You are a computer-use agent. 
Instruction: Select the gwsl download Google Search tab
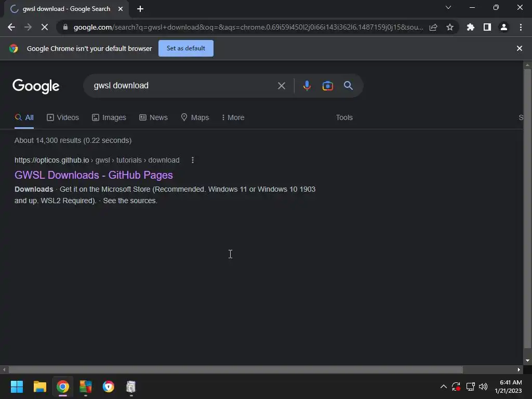(x=66, y=9)
